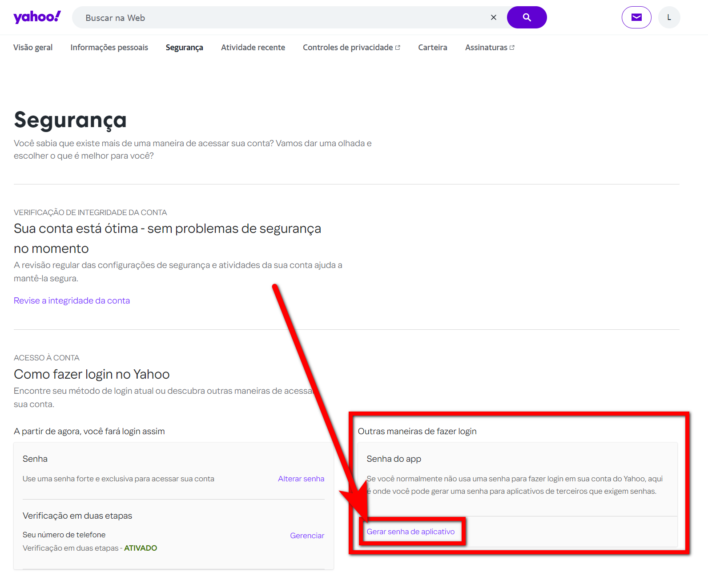The height and width of the screenshot is (588, 708).
Task: Click the Outras maneiras de fazer login label
Action: [417, 431]
